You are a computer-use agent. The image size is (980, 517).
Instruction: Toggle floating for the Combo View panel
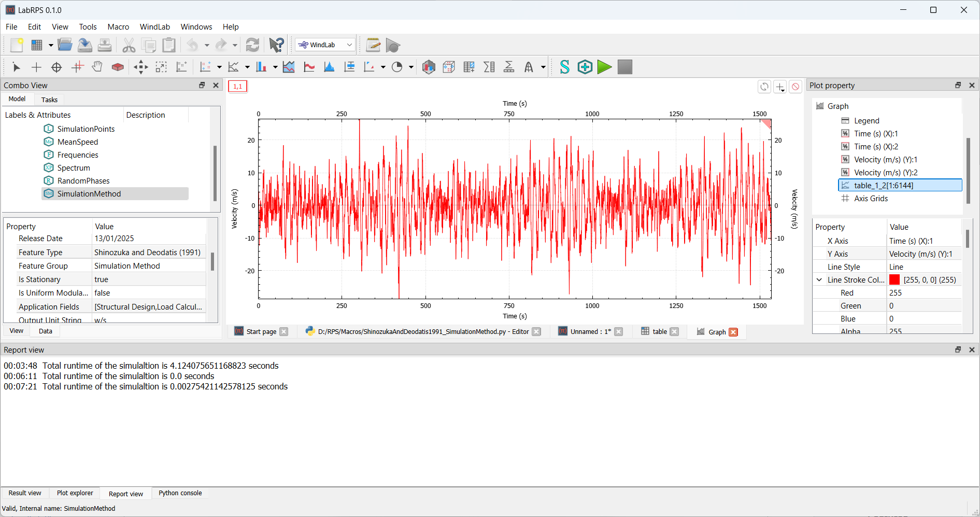[202, 85]
